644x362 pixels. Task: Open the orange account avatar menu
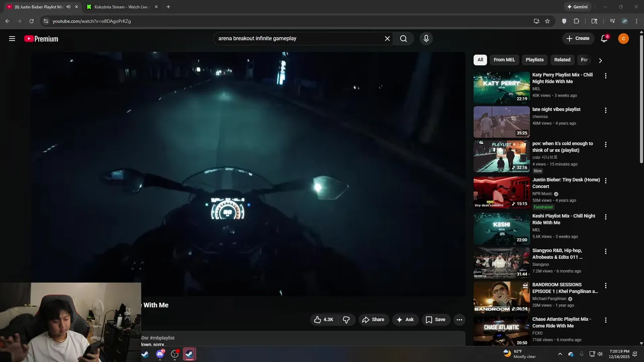[x=623, y=39]
